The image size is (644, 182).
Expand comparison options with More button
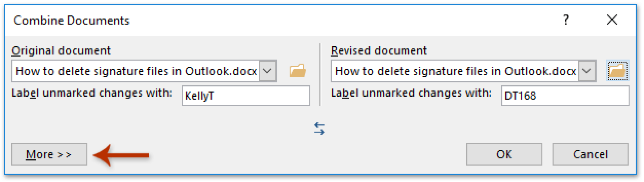[x=49, y=154]
